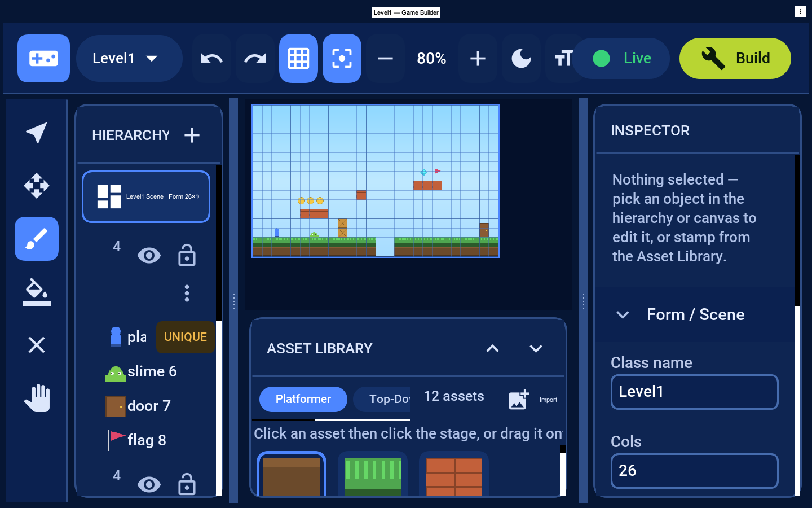Select flag 8 in hierarchy
812x508 pixels.
[x=137, y=440]
